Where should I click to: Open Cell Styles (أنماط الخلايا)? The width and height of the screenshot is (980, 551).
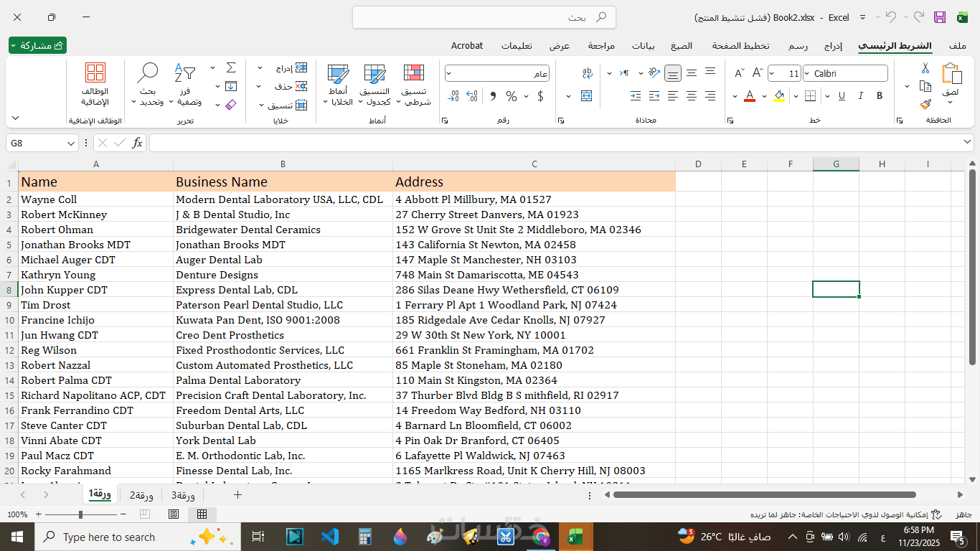[338, 85]
